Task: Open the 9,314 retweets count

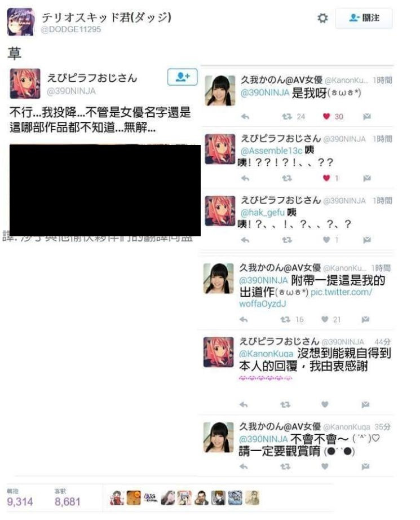Action: pos(20,501)
